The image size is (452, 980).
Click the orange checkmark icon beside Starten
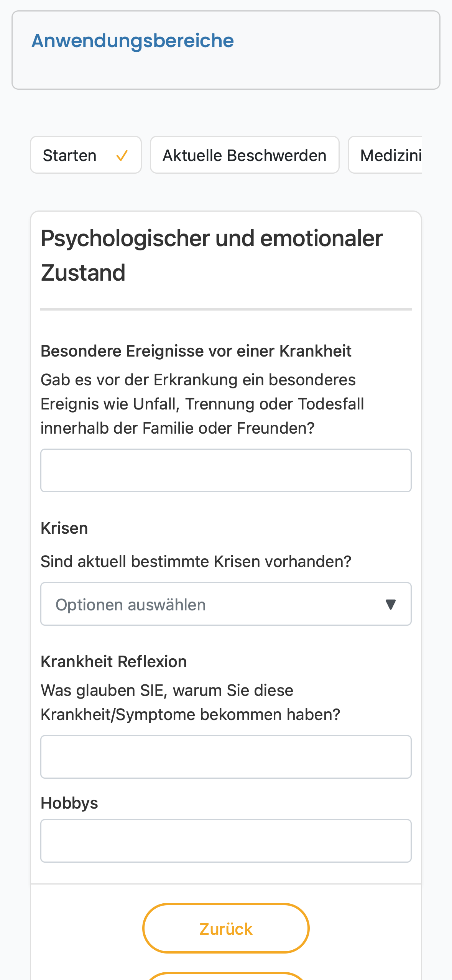coord(122,155)
